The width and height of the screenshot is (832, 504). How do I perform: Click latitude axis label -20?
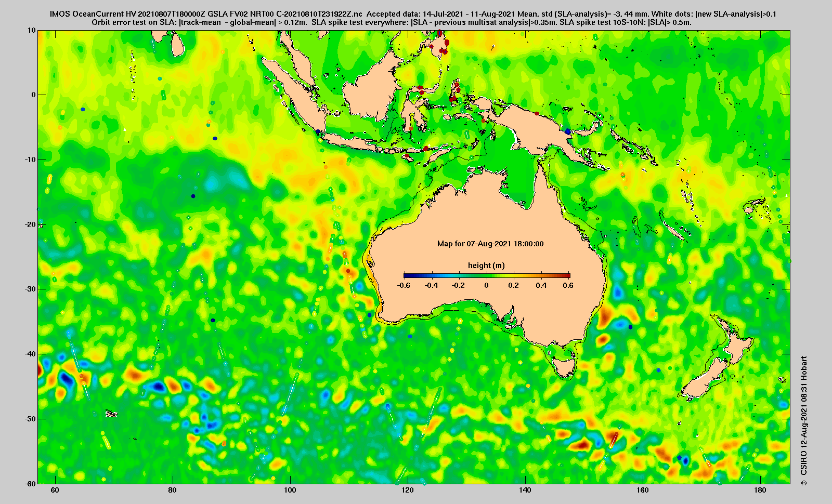coord(31,224)
